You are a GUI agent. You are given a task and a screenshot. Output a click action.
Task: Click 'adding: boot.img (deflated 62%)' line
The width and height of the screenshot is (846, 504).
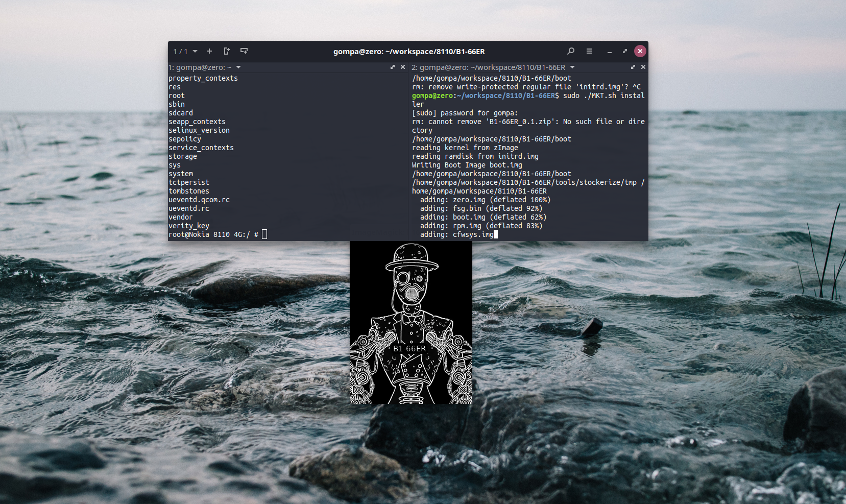pyautogui.click(x=483, y=217)
